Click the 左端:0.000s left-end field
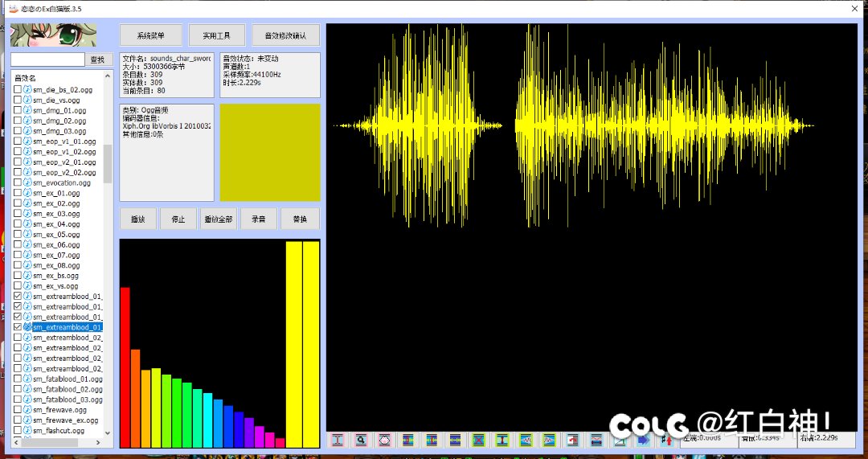Image resolution: width=868 pixels, height=459 pixels. tap(709, 438)
